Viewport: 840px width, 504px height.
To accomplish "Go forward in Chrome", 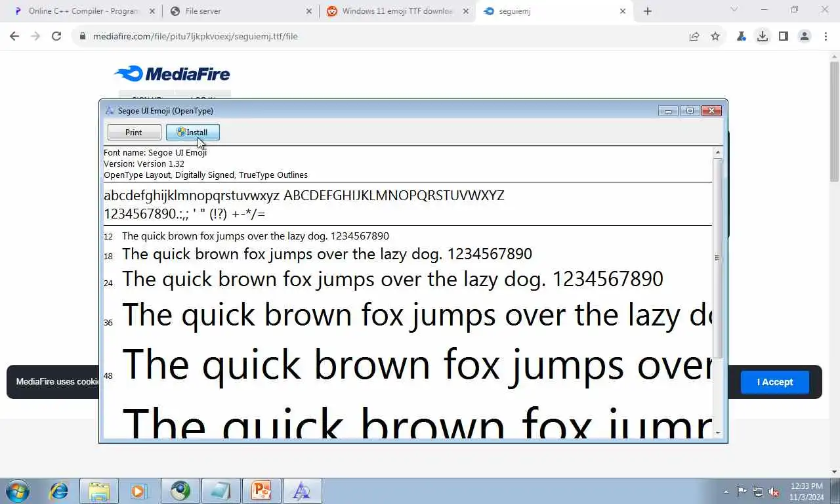I will pyautogui.click(x=35, y=36).
